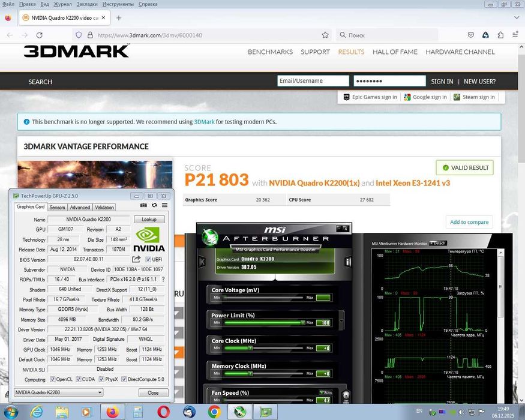Click Afterburner K (Kombustor) button
The width and height of the screenshot is (525, 420).
coord(202,262)
